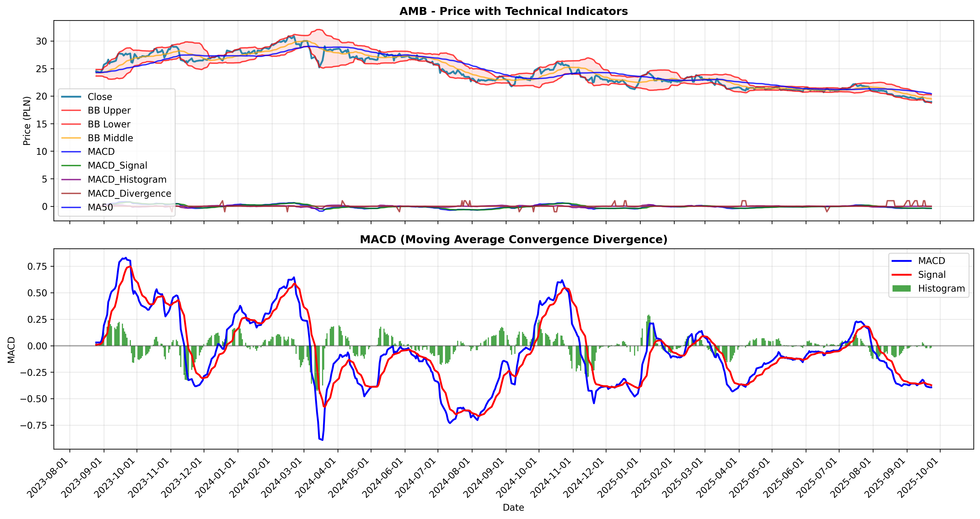Click the price axis tick label '10'
This screenshot has width=980, height=519.
(x=41, y=152)
